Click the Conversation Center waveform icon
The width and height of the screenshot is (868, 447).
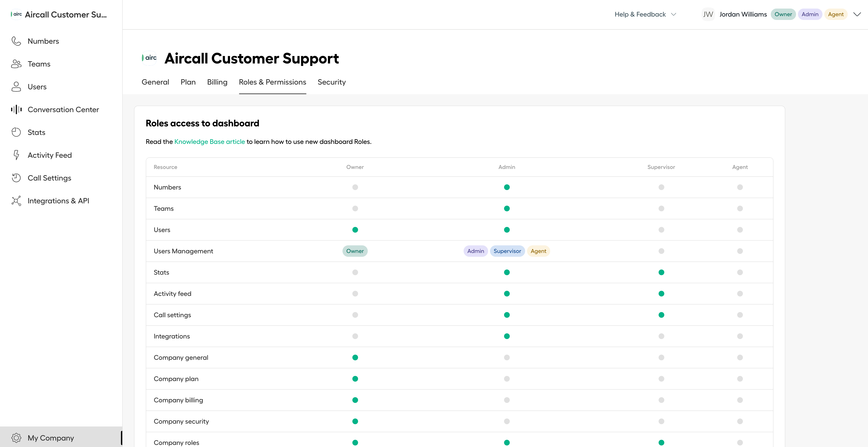click(16, 110)
